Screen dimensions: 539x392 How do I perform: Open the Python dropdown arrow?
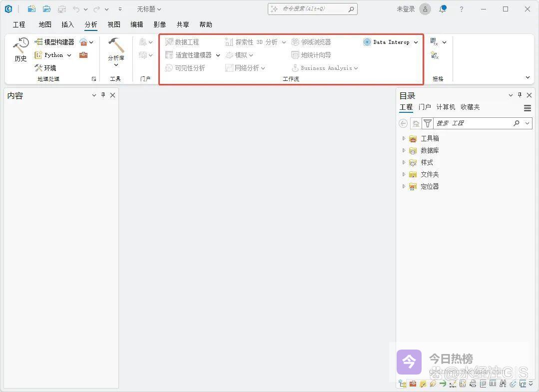click(x=69, y=55)
